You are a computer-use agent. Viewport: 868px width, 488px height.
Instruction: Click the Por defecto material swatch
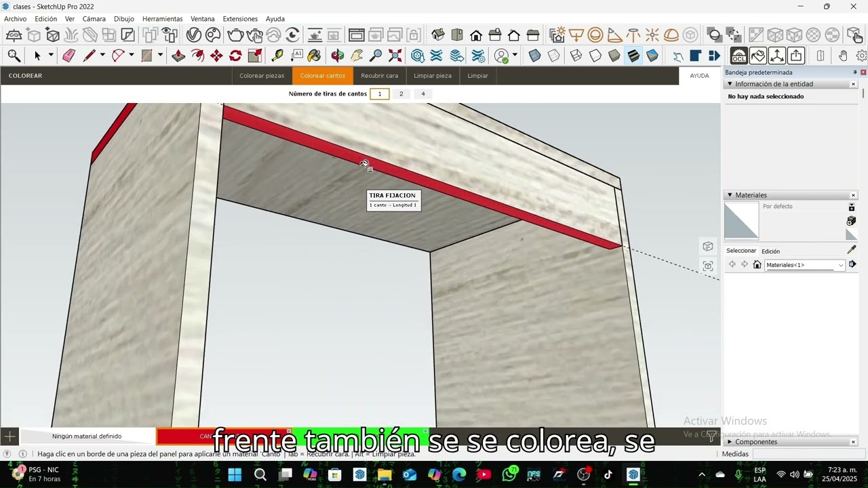pos(741,221)
